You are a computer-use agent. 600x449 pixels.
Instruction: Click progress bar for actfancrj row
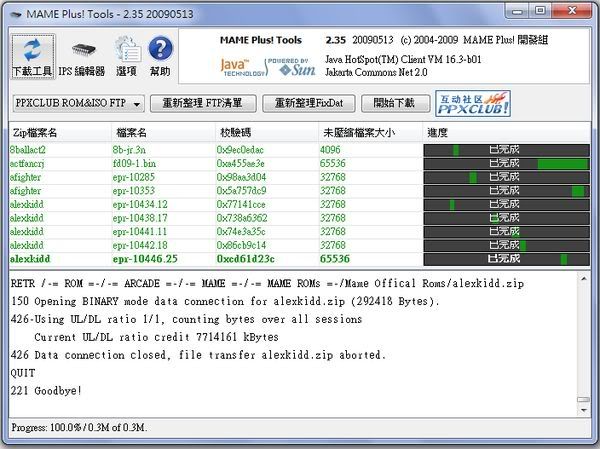coord(506,163)
